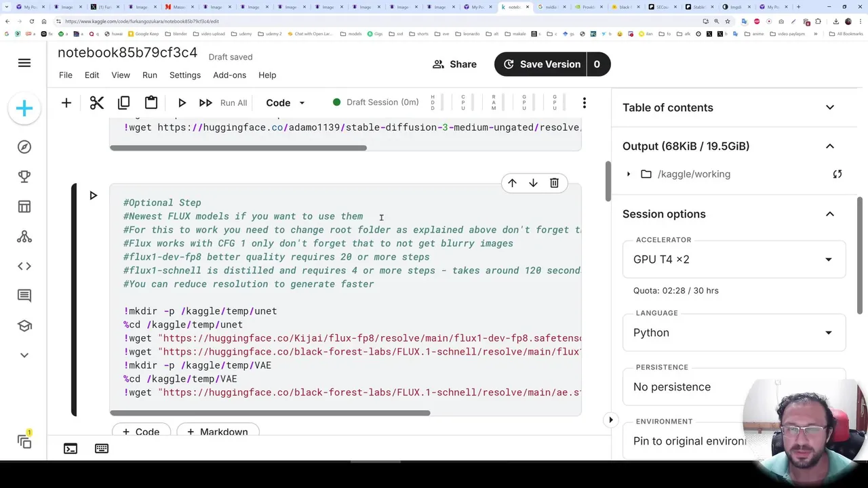Viewport: 868px width, 488px height.
Task: Open the Kaggle hamburger menu
Action: tap(24, 63)
